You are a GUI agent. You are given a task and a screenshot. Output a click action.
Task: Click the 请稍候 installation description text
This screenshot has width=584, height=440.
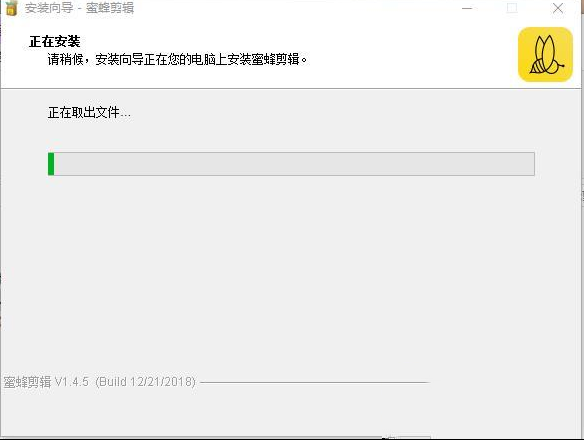(178, 59)
